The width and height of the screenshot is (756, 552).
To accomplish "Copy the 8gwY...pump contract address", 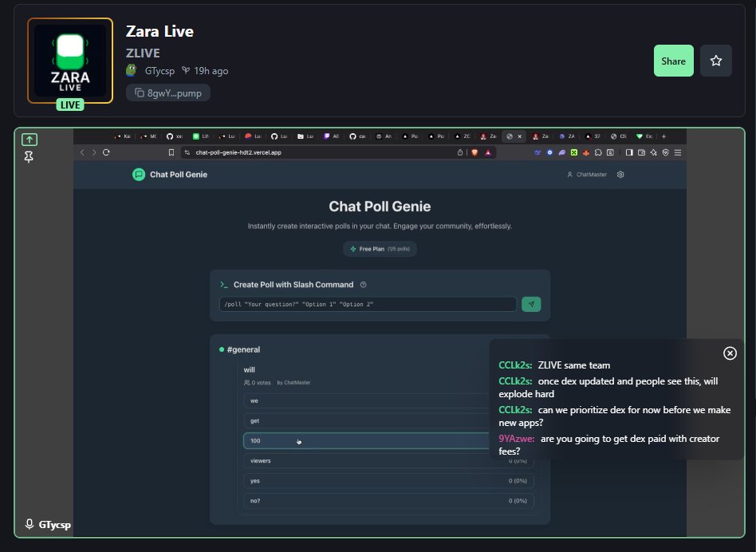I will tap(168, 93).
